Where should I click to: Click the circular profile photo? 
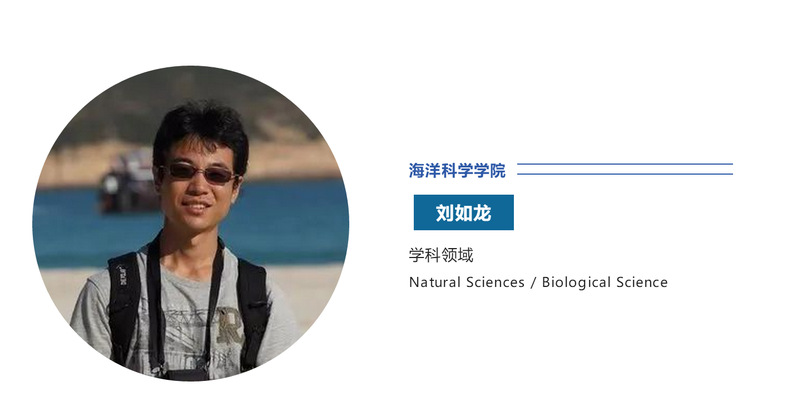point(191,223)
